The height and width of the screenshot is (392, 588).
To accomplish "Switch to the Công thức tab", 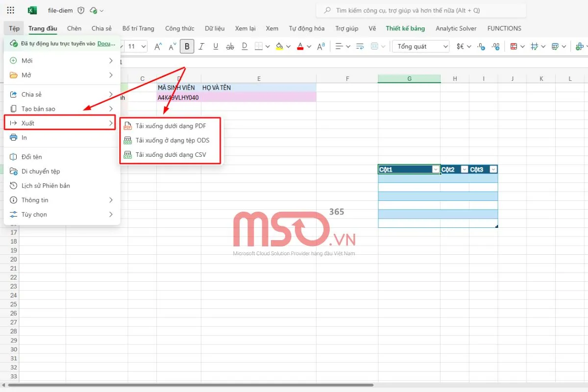I will [x=179, y=28].
